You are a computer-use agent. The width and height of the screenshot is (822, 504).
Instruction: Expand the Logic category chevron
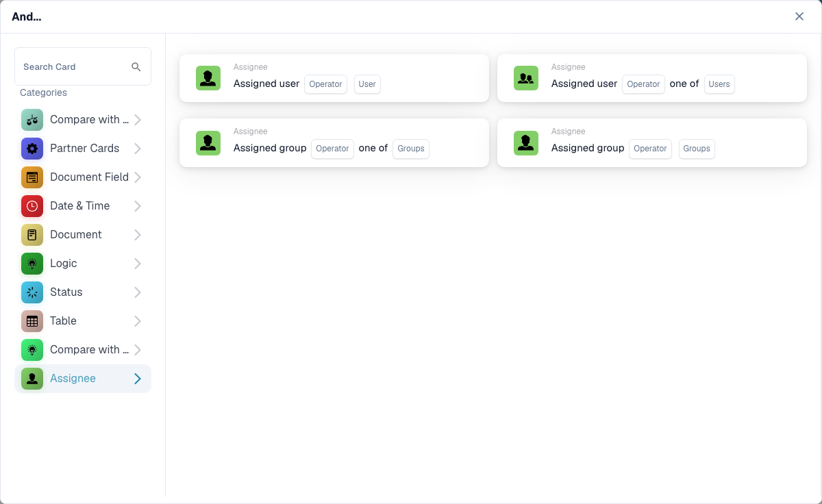point(138,264)
